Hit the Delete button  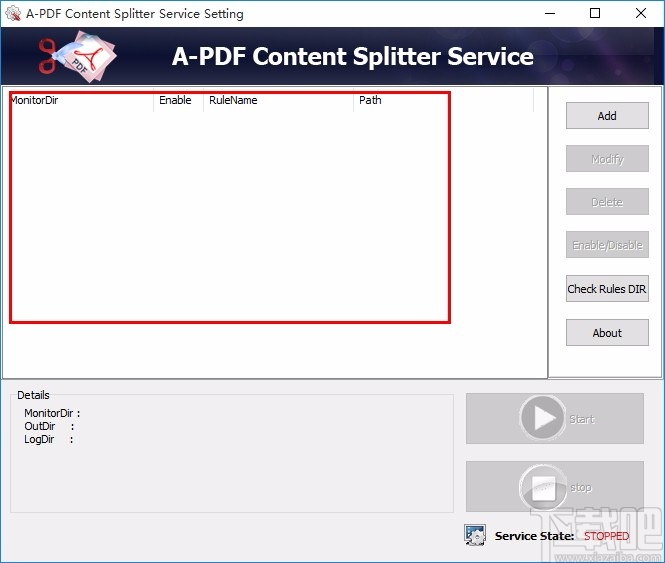tap(607, 202)
